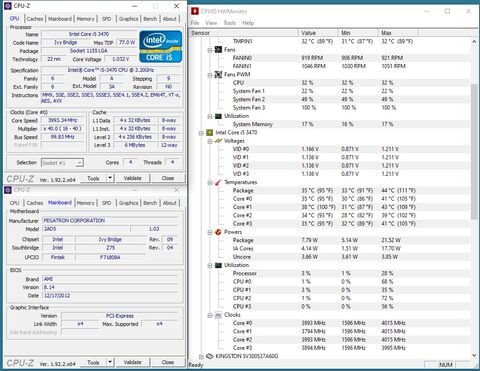This screenshot has width=480, height=371.
Task: Collapse the Clocks tree node
Action: pos(210,316)
